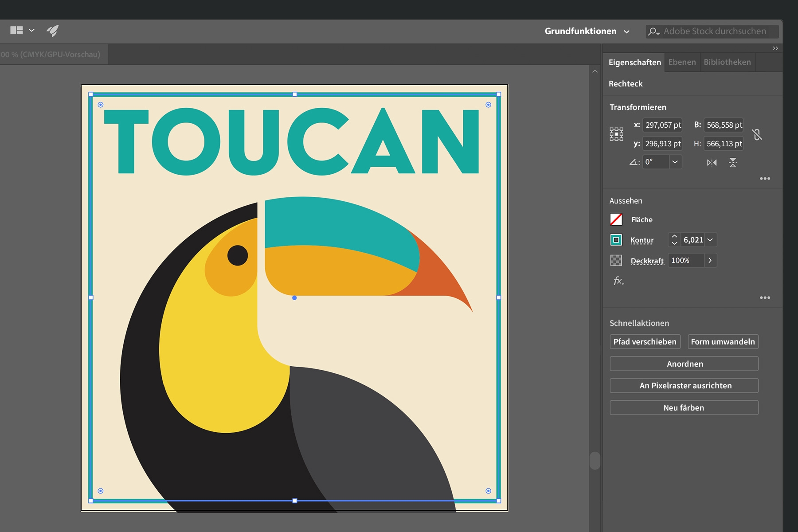Select the reference point grid icon
This screenshot has height=532, width=798.
616,134
